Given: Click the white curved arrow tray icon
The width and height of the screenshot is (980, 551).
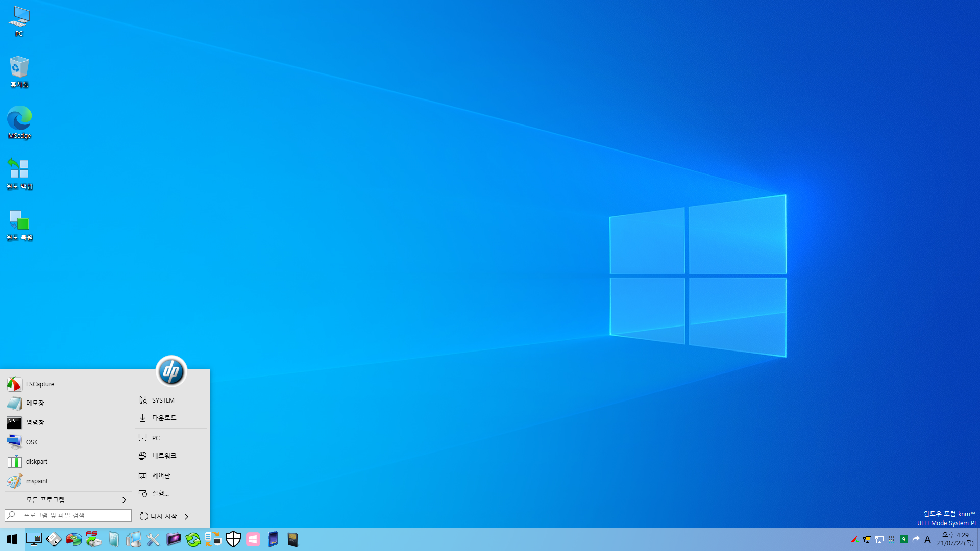Looking at the screenshot, I should pos(916,539).
